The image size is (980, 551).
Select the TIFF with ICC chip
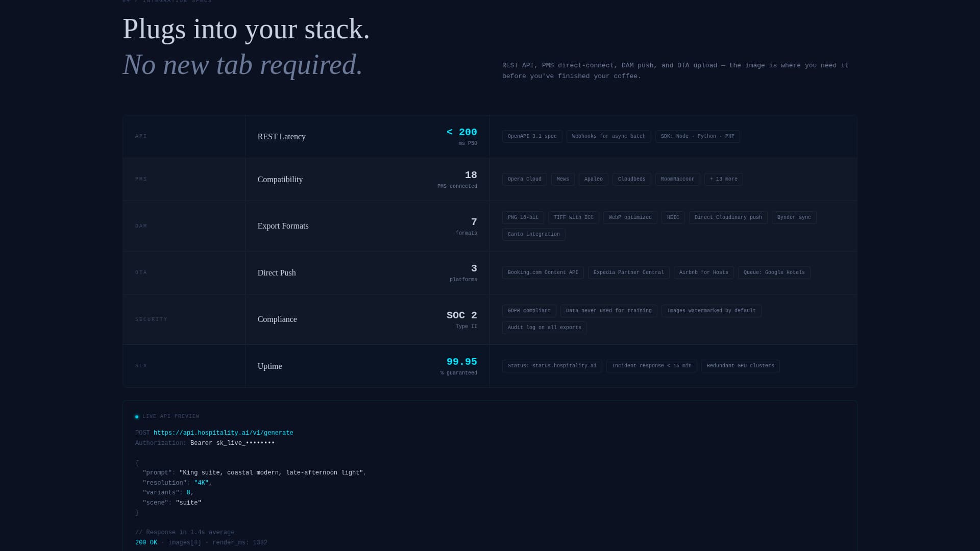click(573, 217)
